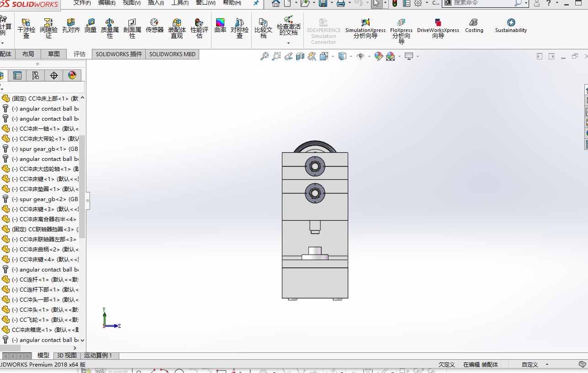Open the DriveWorksXpress wizard
This screenshot has height=373, width=588.
click(x=438, y=28)
